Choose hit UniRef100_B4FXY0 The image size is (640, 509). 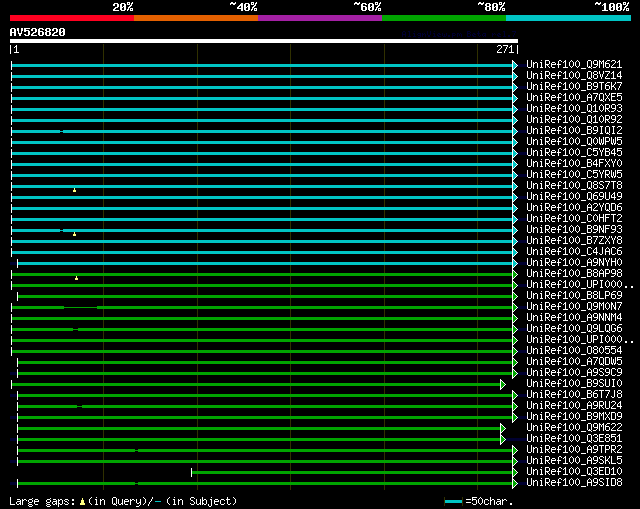(x=574, y=164)
